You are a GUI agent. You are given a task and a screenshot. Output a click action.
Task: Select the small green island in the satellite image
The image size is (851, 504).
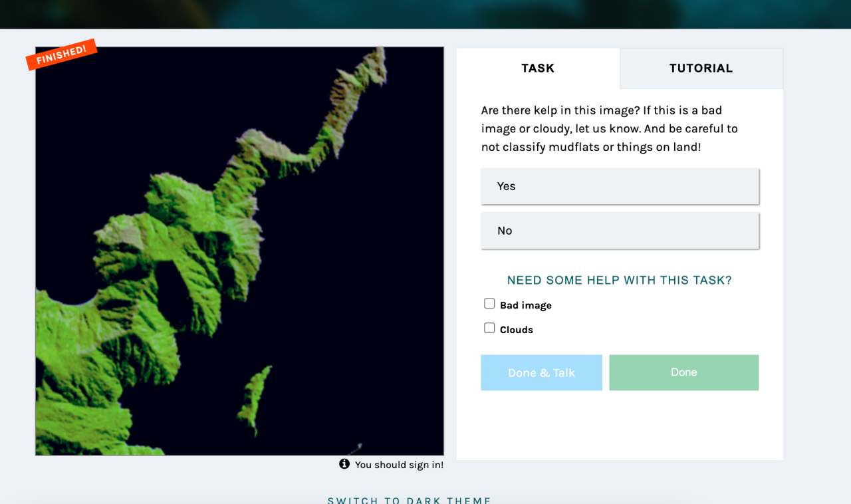255,399
